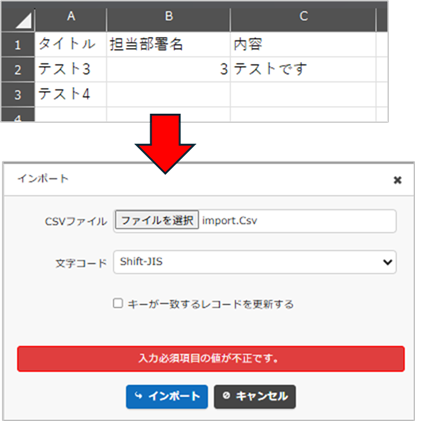Click the select-all corner triangle in spreadsheet

point(23,21)
